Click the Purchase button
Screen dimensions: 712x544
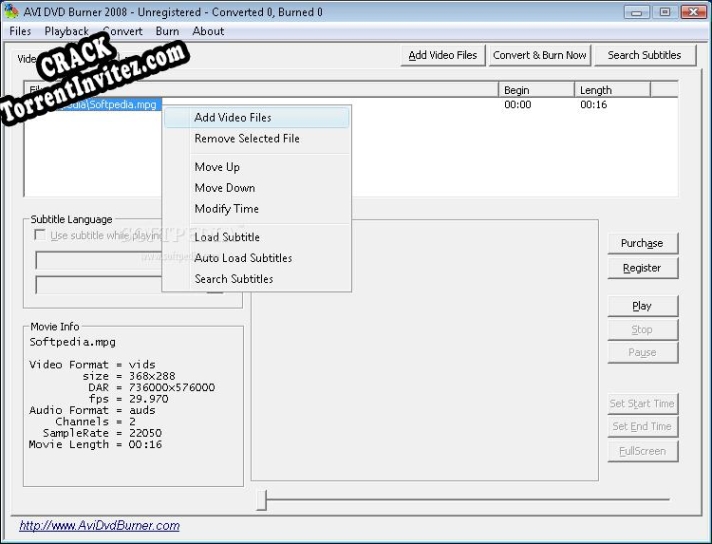(x=643, y=243)
